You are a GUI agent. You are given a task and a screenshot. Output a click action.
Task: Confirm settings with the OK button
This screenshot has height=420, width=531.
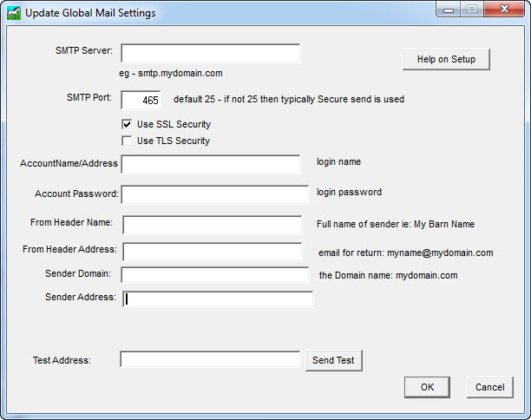(427, 387)
